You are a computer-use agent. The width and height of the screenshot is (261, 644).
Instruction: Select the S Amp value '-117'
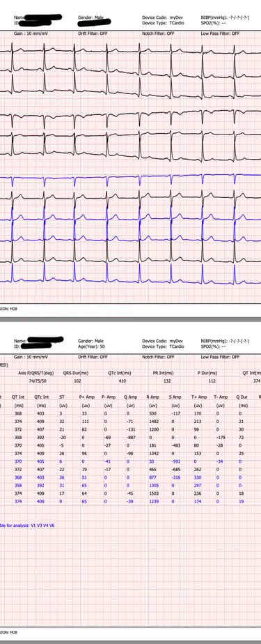tap(176, 413)
